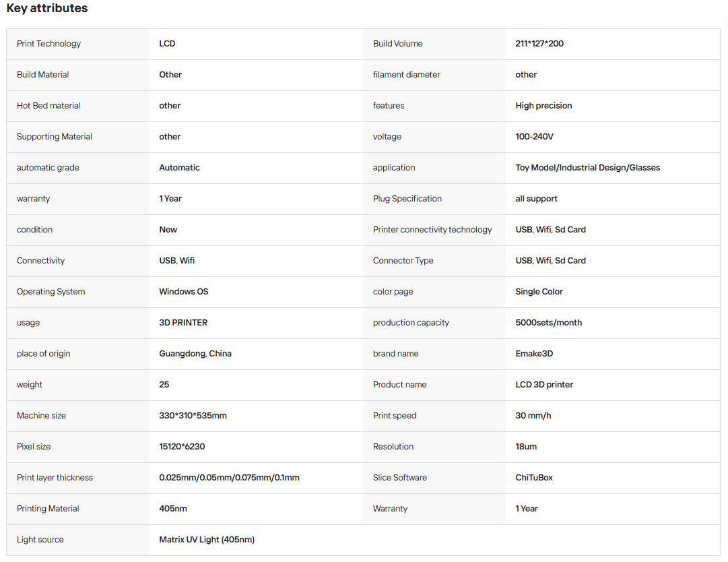Select the Connectivity USB, Wifi value
This screenshot has width=728, height=562.
click(x=177, y=261)
